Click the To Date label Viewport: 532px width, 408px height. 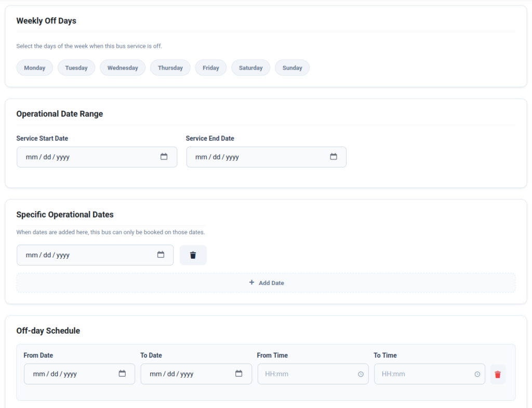click(151, 355)
